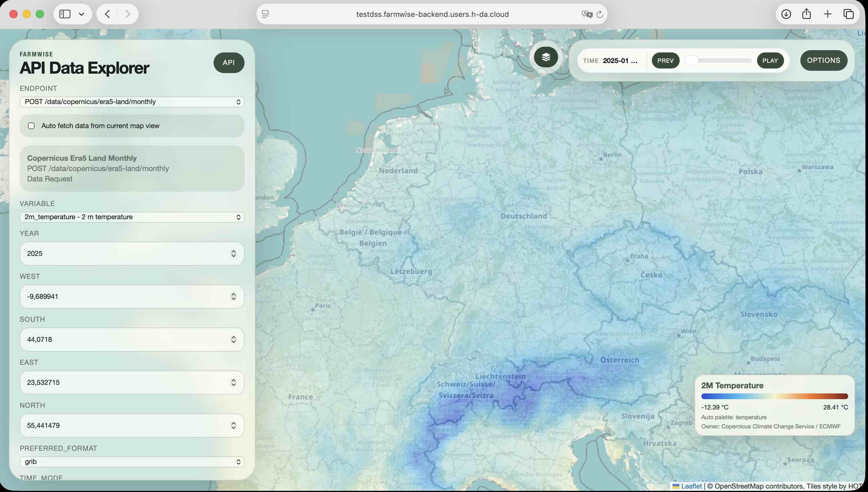The height and width of the screenshot is (492, 868).
Task: Show the tab overview icon
Action: (849, 14)
